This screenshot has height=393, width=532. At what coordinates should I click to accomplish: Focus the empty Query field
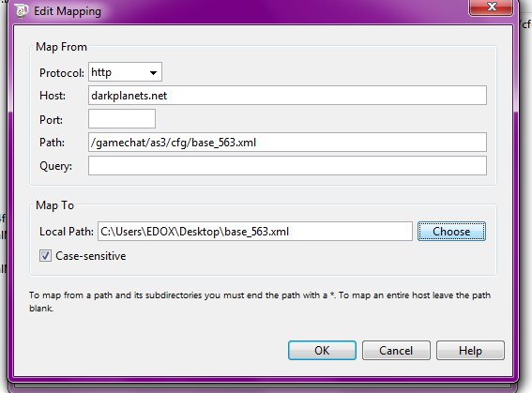pos(287,165)
